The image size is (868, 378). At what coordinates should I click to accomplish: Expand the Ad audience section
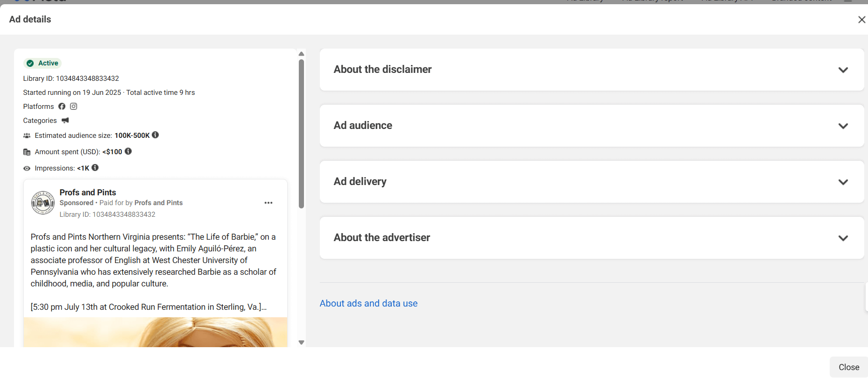point(592,126)
